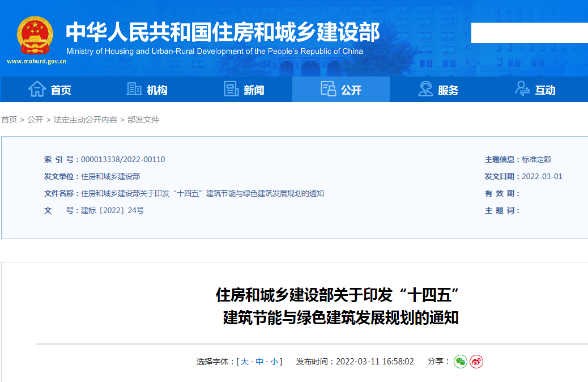Click the white search box in header

529,33
